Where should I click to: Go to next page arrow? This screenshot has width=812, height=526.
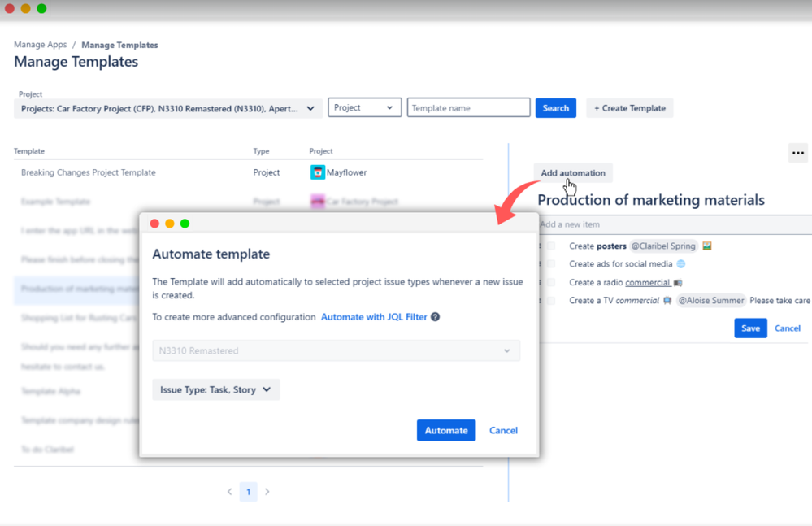pyautogui.click(x=267, y=492)
